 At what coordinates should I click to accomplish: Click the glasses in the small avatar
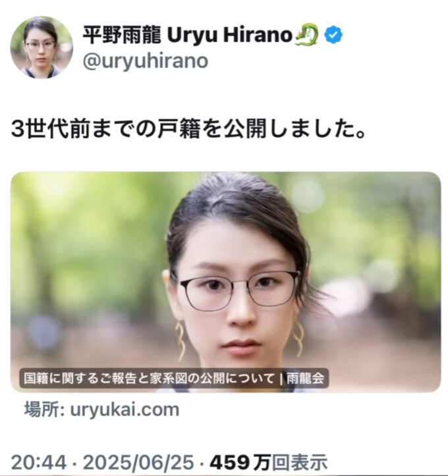pyautogui.click(x=40, y=45)
